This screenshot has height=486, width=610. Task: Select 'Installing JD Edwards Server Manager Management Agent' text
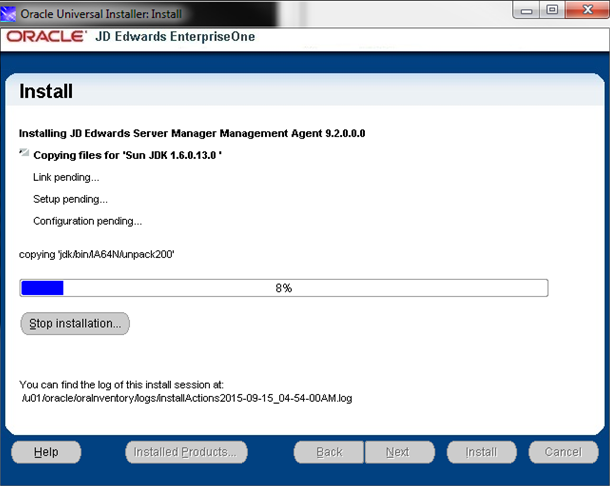coord(192,133)
